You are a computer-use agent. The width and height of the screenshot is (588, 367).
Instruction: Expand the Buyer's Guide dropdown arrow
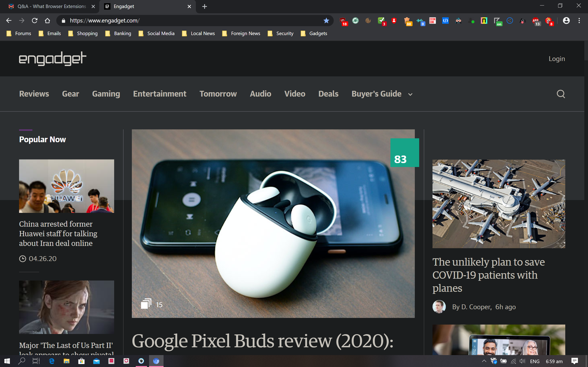click(x=410, y=95)
